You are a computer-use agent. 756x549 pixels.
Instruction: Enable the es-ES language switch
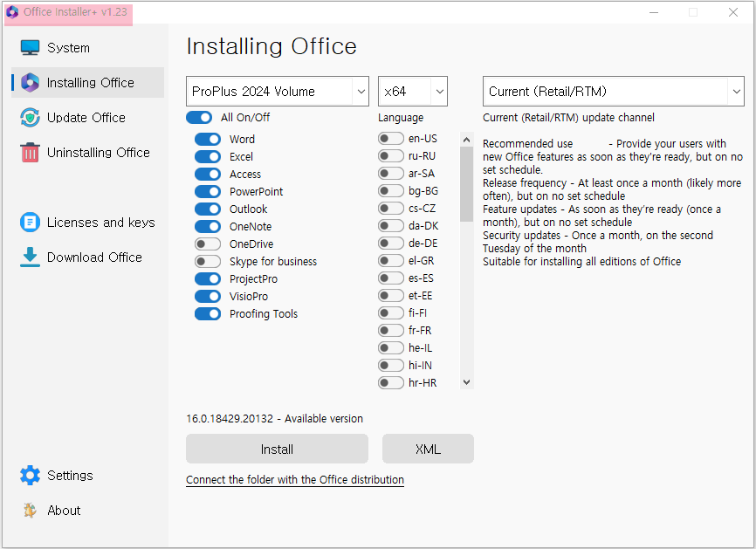pyautogui.click(x=391, y=278)
